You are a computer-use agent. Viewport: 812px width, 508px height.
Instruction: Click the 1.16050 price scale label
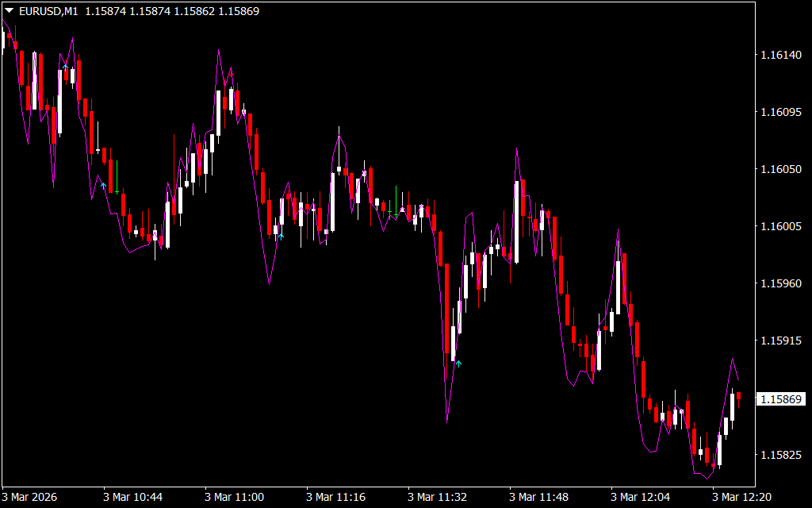click(779, 169)
